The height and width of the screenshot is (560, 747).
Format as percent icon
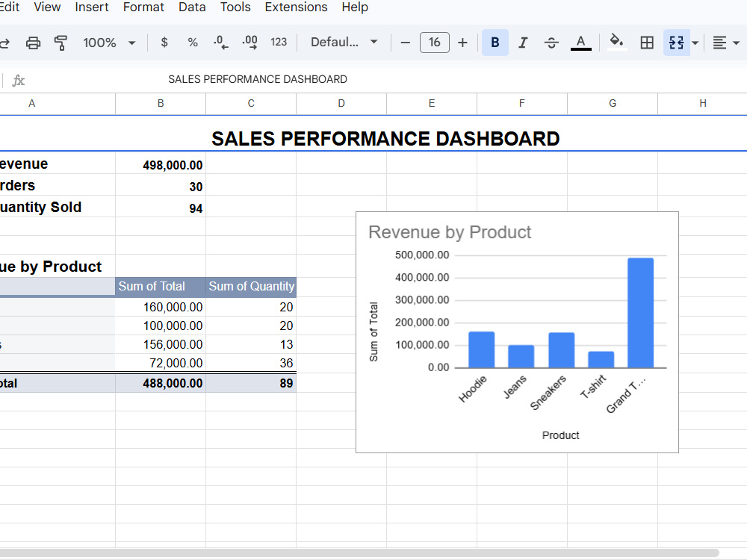(193, 43)
